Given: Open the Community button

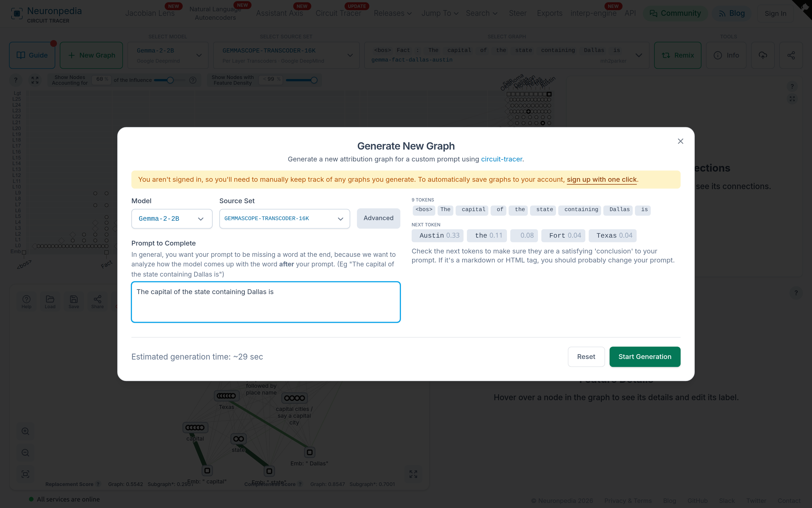Looking at the screenshot, I should click(x=675, y=14).
